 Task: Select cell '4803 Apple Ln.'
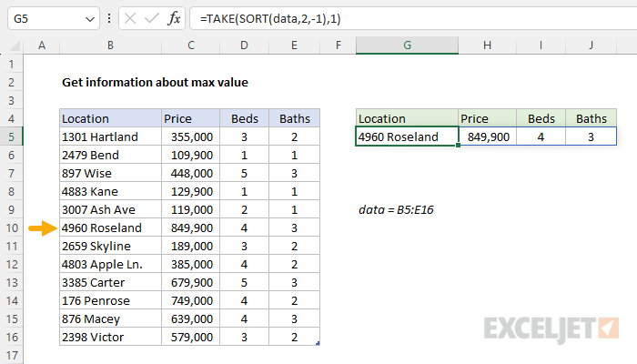pyautogui.click(x=110, y=265)
